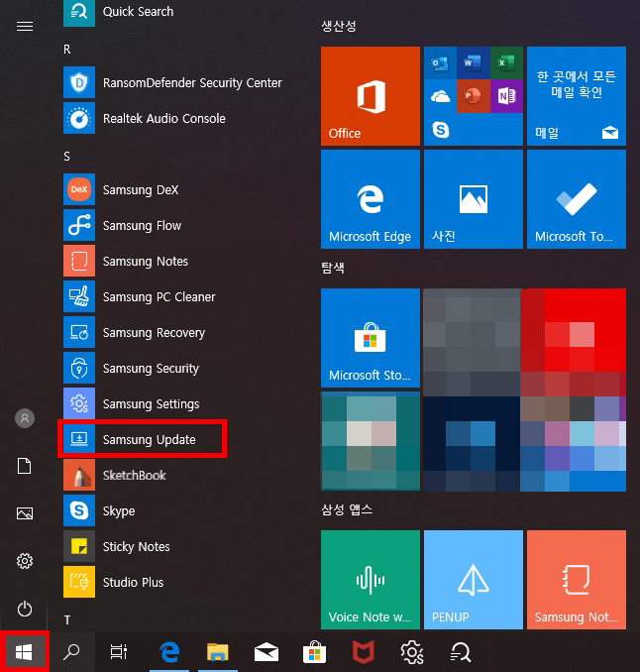640x672 pixels.
Task: Open Quick Search in app list
Action: (x=119, y=12)
